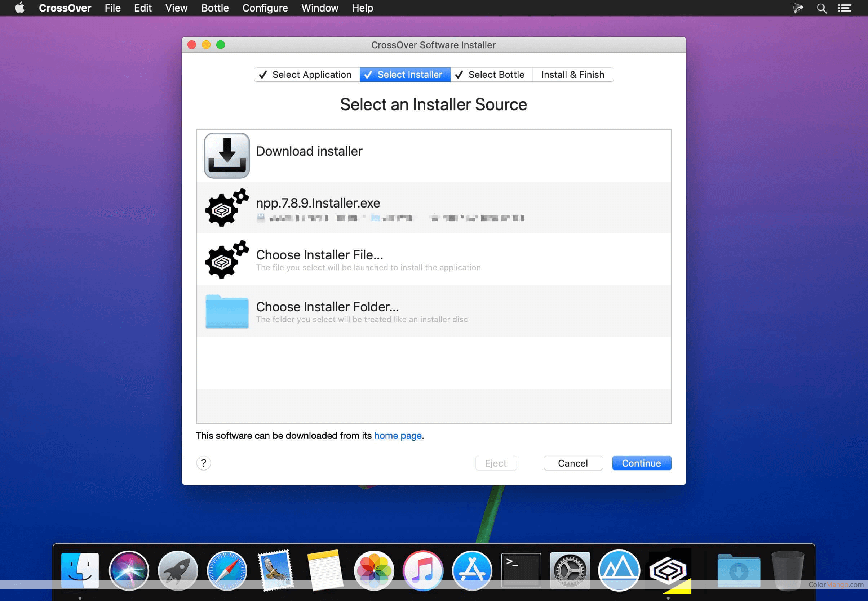Click the question mark help button
Image resolution: width=868 pixels, height=601 pixels.
click(x=203, y=463)
